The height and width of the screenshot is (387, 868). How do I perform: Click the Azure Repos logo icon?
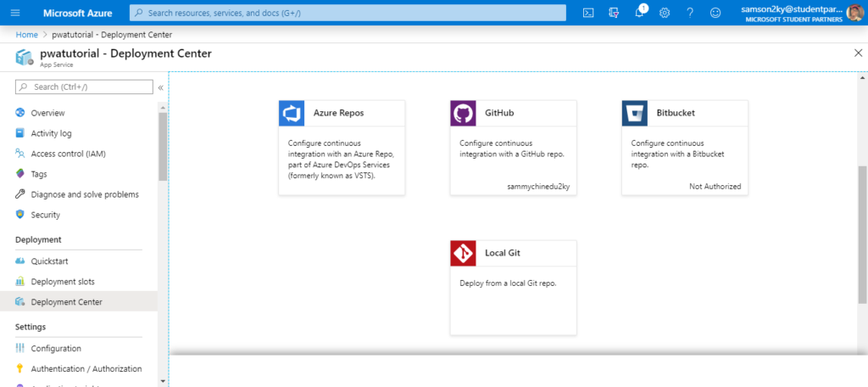point(292,113)
